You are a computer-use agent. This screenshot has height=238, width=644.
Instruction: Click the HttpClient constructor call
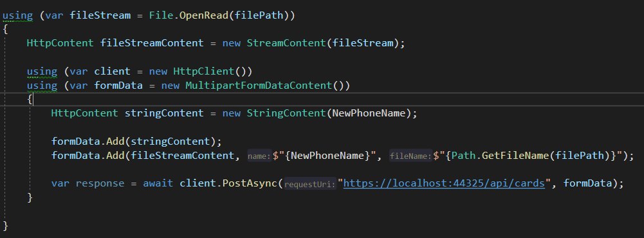(204, 72)
